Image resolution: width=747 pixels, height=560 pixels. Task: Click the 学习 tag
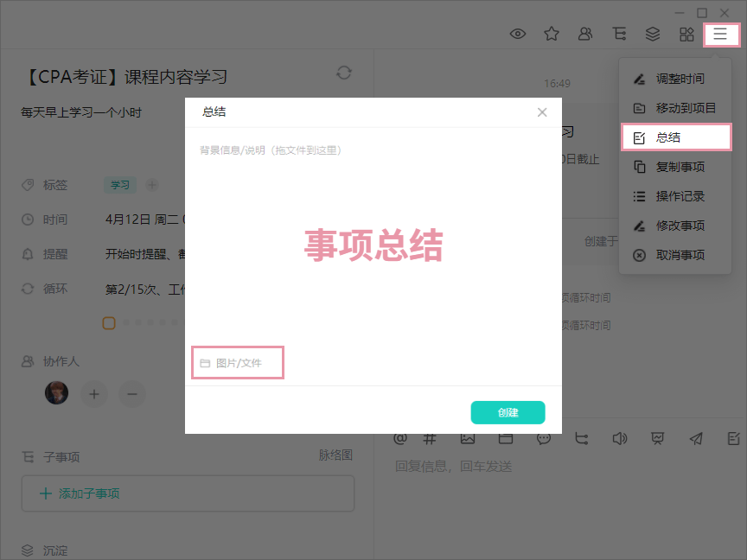pyautogui.click(x=120, y=185)
